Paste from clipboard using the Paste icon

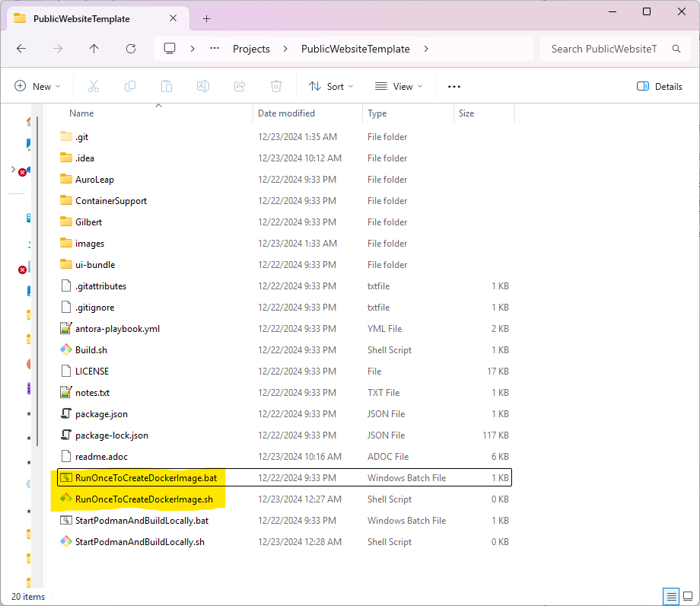166,86
